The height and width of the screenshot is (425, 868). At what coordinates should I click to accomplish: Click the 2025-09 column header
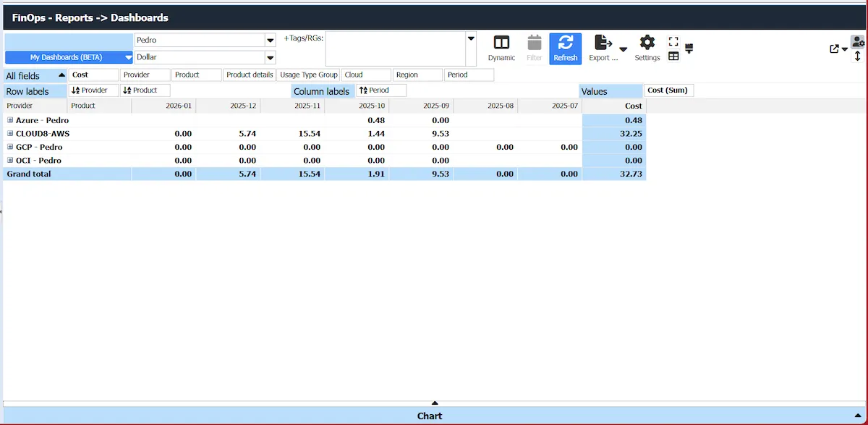point(421,106)
